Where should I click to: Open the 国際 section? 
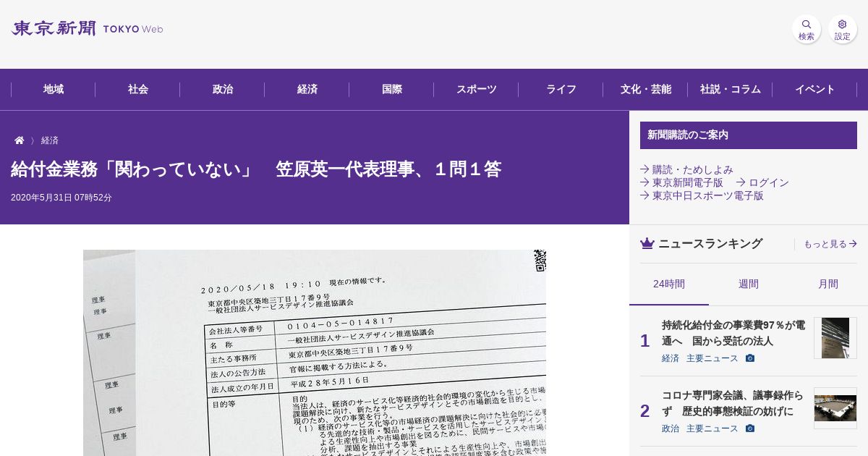(392, 90)
